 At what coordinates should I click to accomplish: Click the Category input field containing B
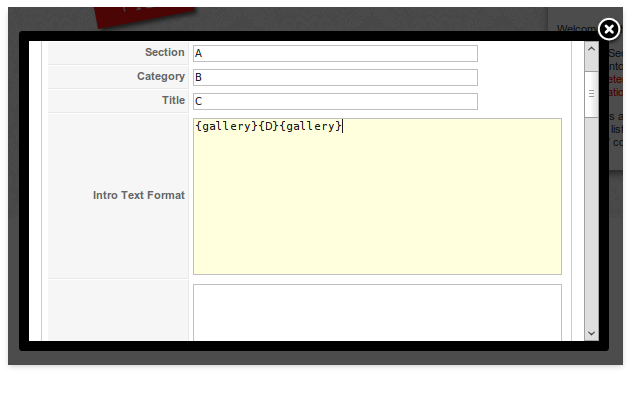click(x=335, y=77)
